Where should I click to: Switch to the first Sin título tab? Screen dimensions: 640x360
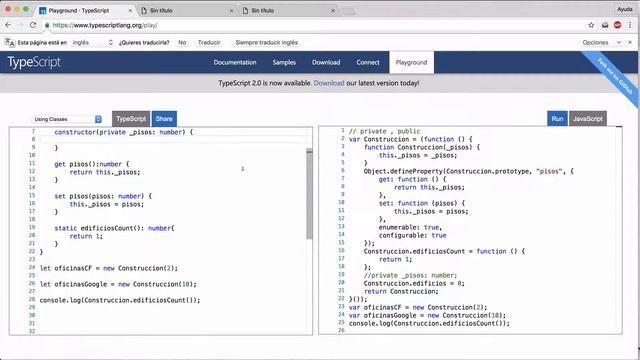point(187,11)
